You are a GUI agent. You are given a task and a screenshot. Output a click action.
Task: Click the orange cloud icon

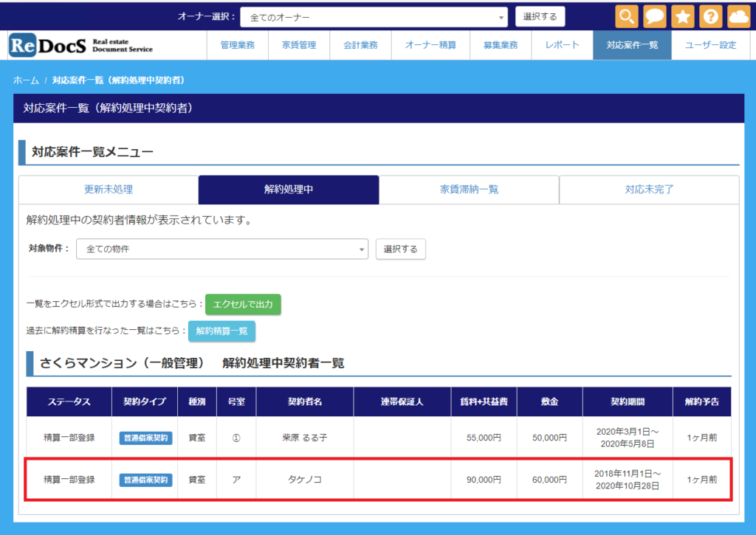click(738, 16)
